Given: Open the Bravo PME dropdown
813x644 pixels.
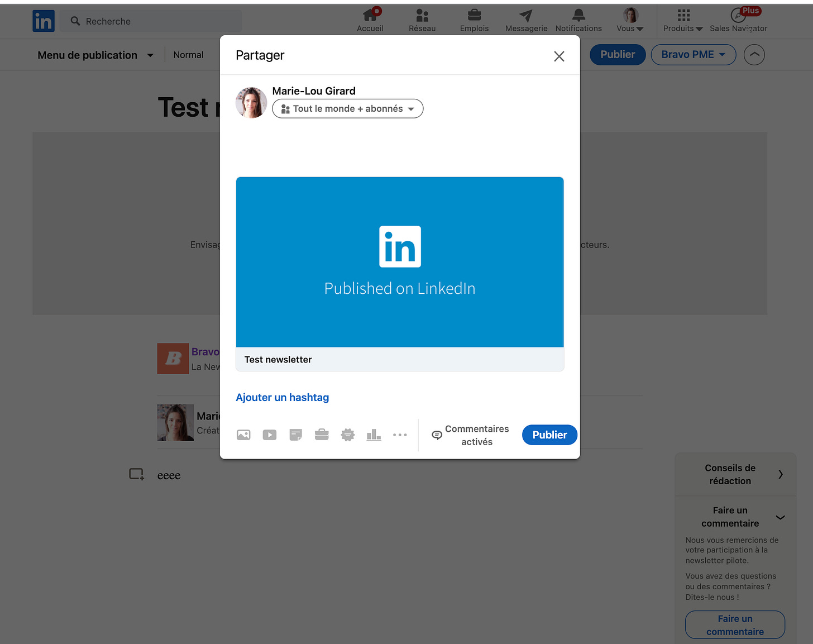Looking at the screenshot, I should (x=694, y=55).
